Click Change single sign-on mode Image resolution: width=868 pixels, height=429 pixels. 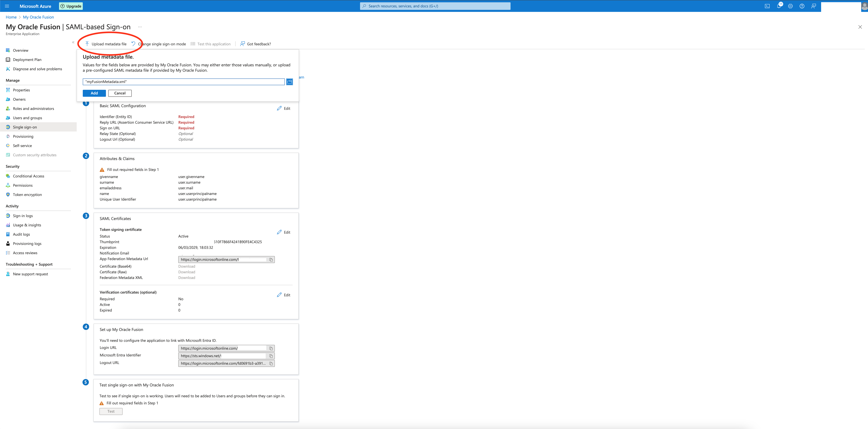(x=162, y=44)
